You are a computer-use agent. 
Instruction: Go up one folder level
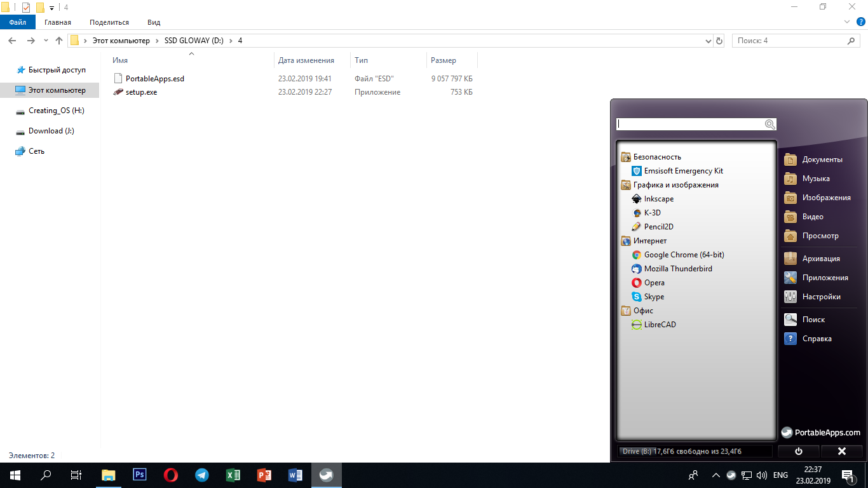(59, 41)
